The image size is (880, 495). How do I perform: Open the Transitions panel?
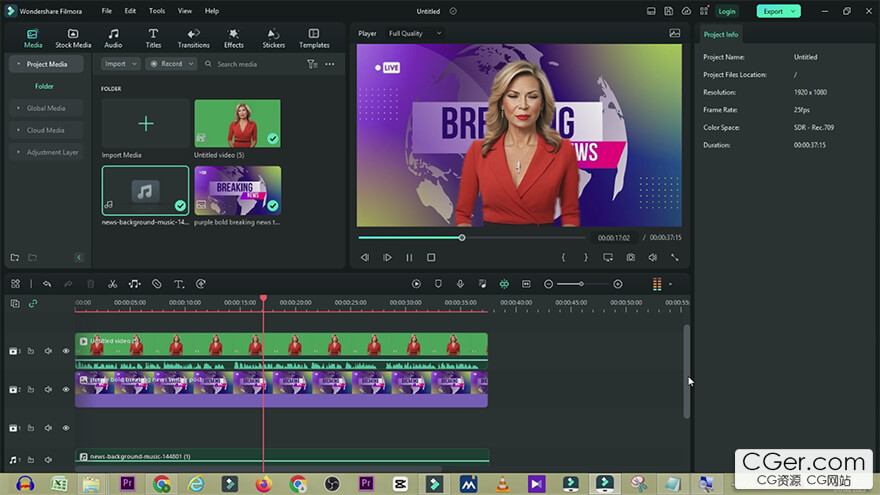point(193,38)
